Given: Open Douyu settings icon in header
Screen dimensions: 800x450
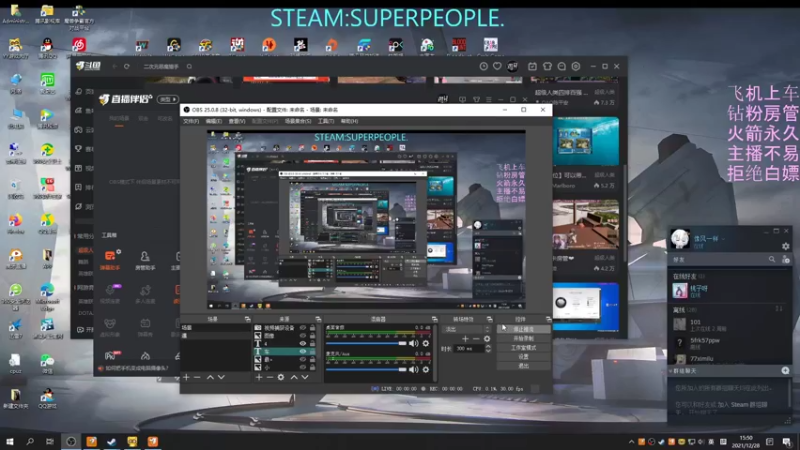Looking at the screenshot, I should [576, 66].
